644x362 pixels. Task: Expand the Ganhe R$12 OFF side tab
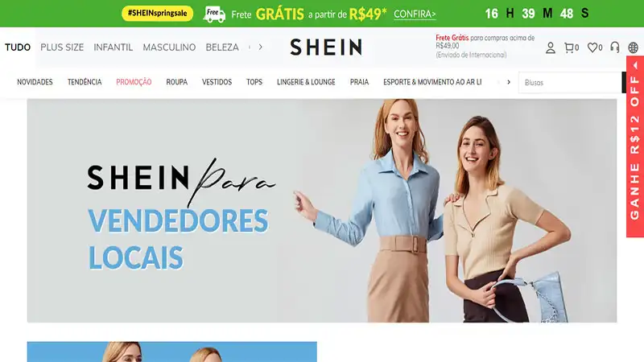coord(635,146)
